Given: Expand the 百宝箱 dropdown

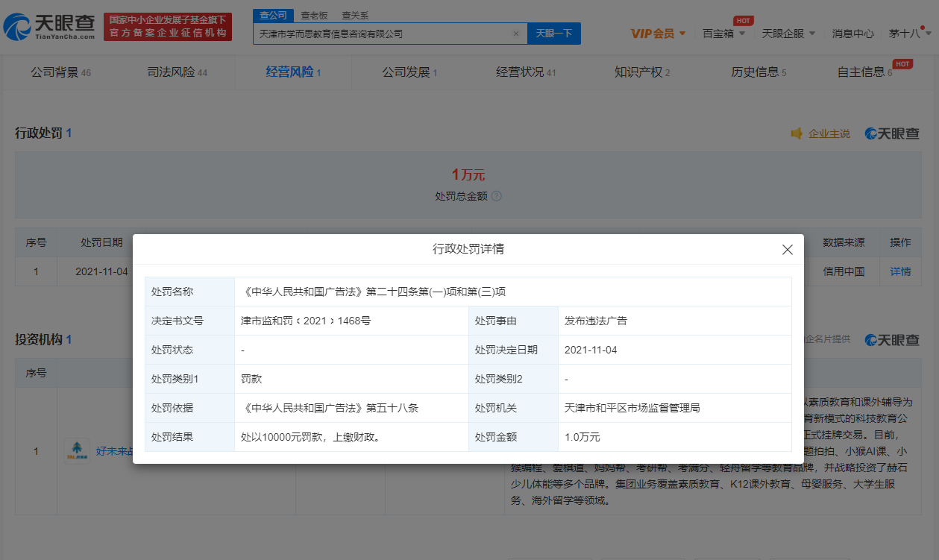Looking at the screenshot, I should (x=723, y=34).
